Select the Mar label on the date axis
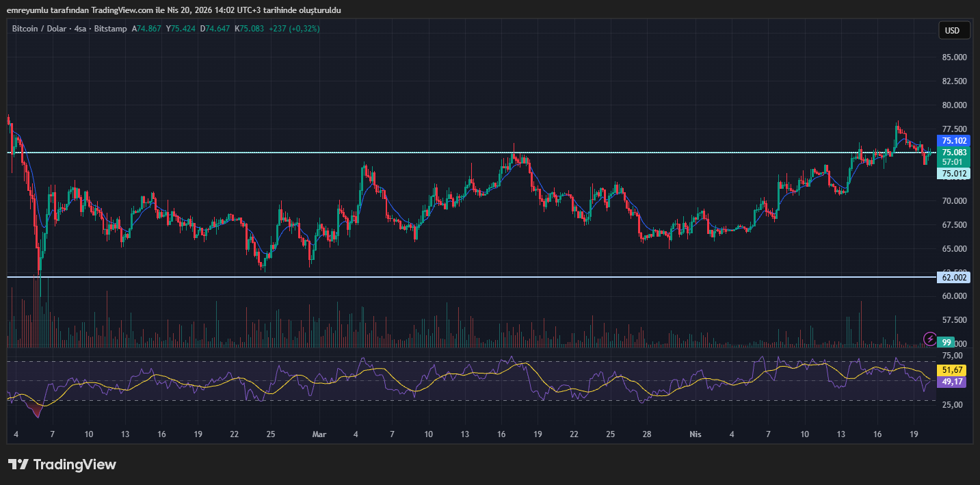The width and height of the screenshot is (980, 485). point(319,434)
